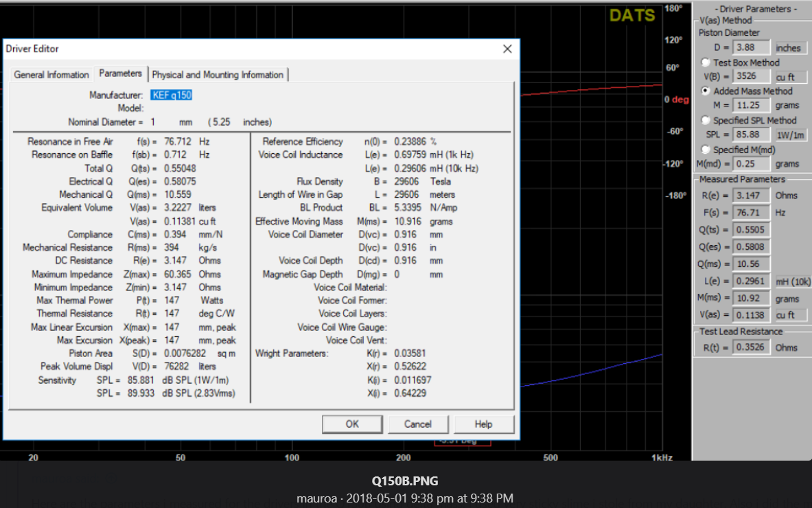
Task: Select the measured F(s) field
Action: coord(751,212)
